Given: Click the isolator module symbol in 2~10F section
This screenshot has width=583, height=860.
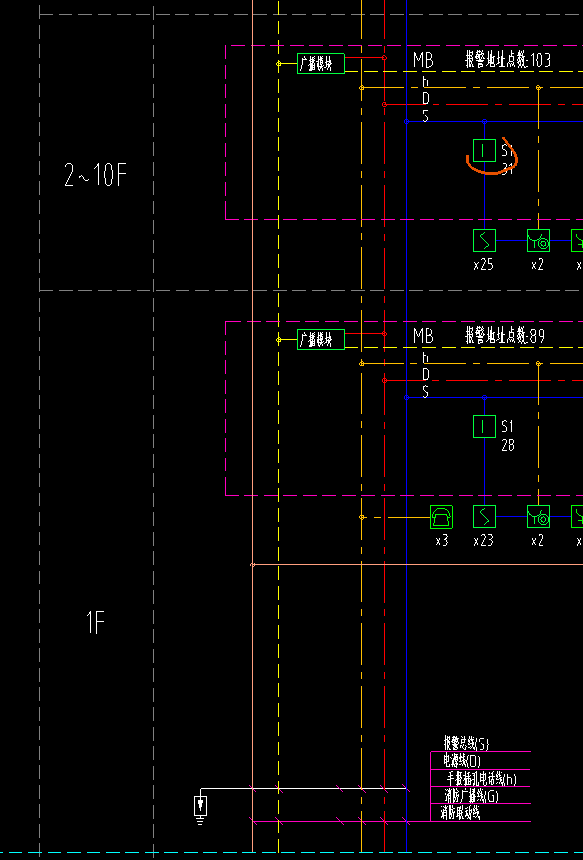Looking at the screenshot, I should pyautogui.click(x=484, y=150).
